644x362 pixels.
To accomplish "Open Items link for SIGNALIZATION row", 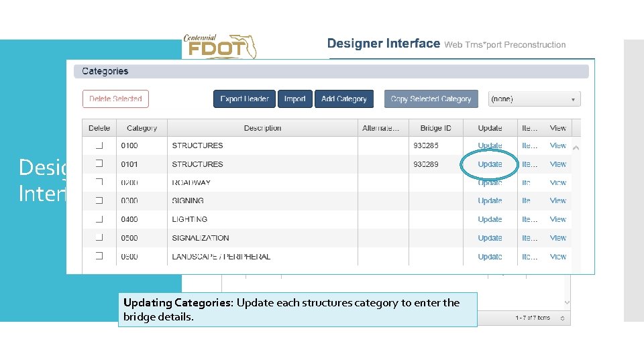I will coord(529,237).
